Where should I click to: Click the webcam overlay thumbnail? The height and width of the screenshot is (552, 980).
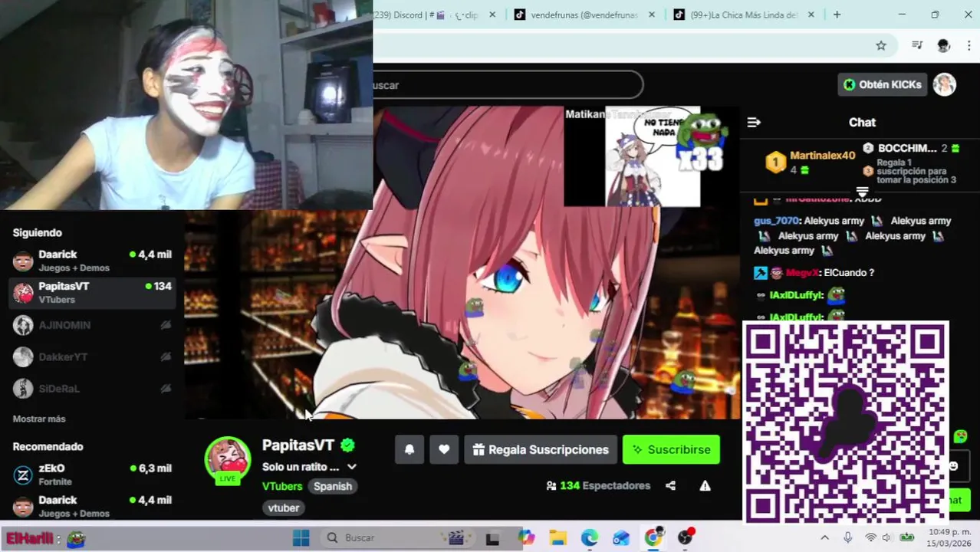186,105
